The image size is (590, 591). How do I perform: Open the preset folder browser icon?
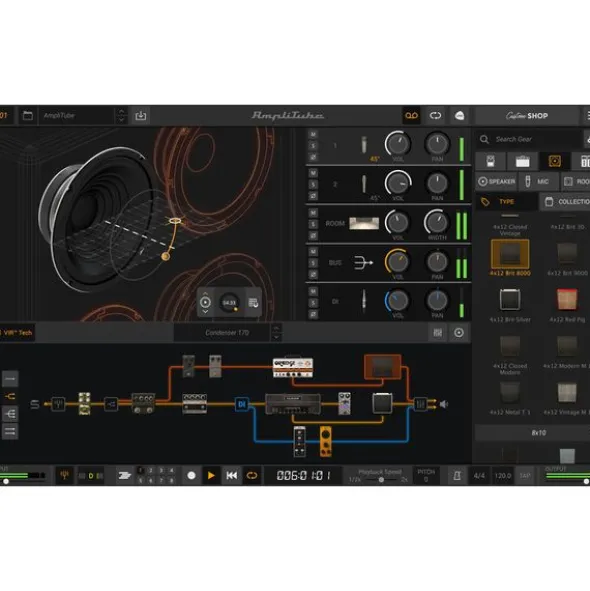[x=28, y=116]
